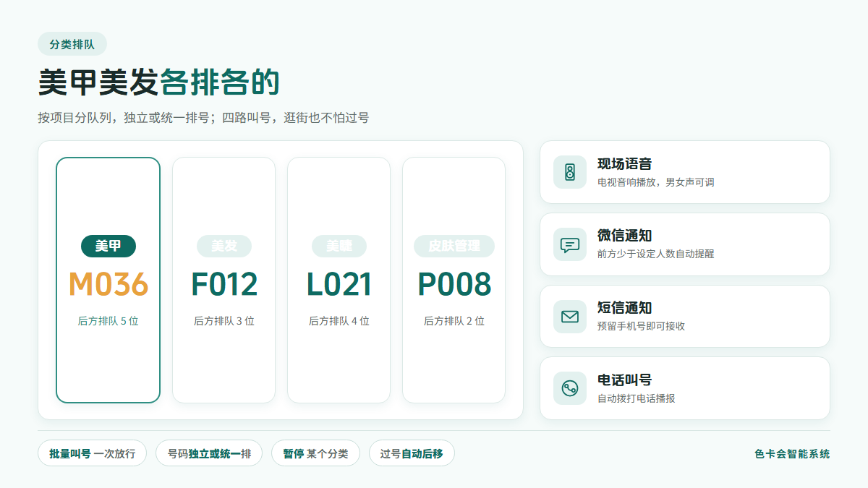Click queue number F012

pos(224,284)
